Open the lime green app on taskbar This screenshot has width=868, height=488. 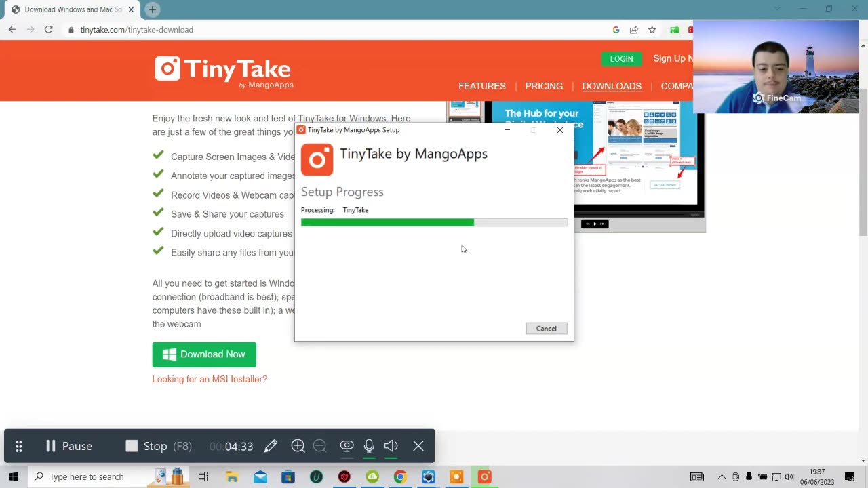pyautogui.click(x=372, y=476)
